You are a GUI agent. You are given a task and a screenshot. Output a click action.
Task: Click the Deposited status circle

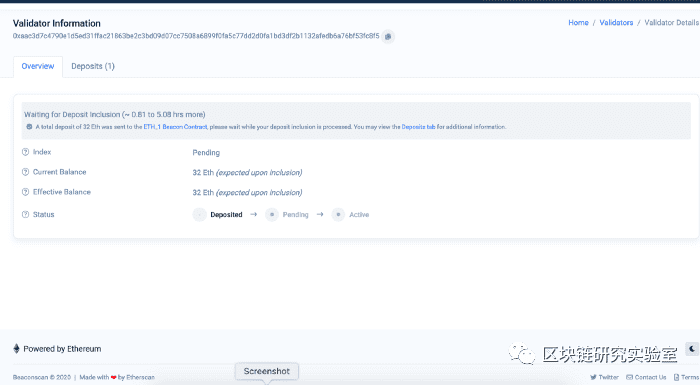[200, 215]
